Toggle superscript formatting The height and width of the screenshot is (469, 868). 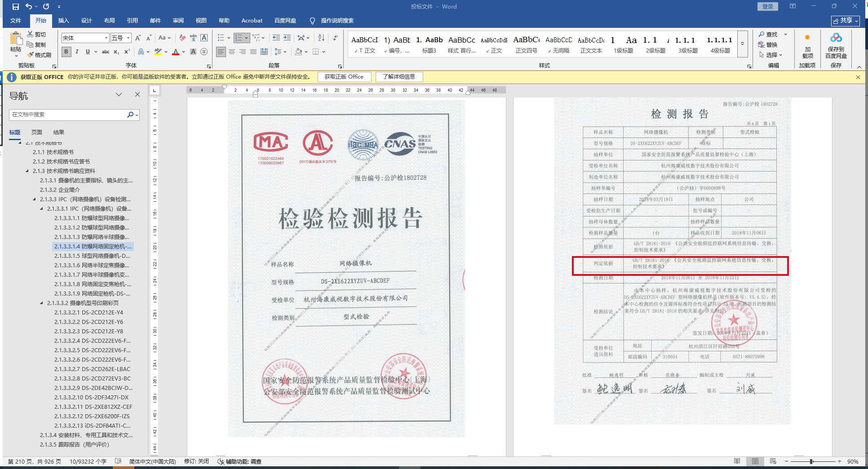click(127, 52)
